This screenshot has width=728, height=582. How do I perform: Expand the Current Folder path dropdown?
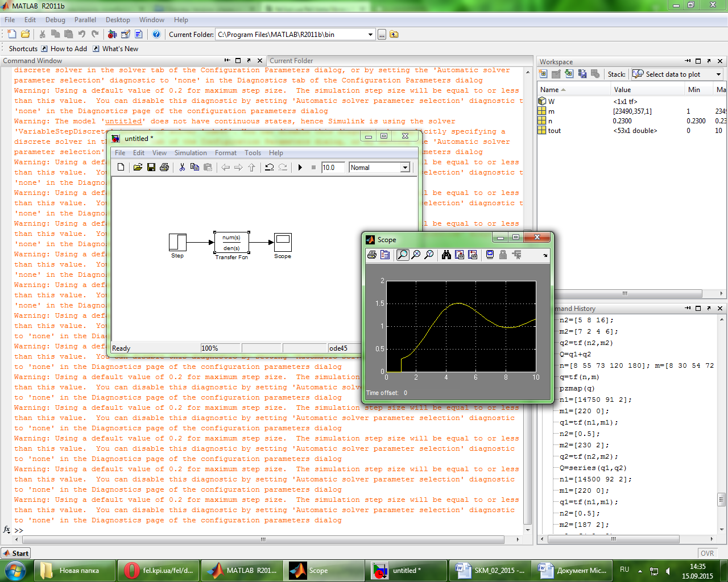click(370, 35)
